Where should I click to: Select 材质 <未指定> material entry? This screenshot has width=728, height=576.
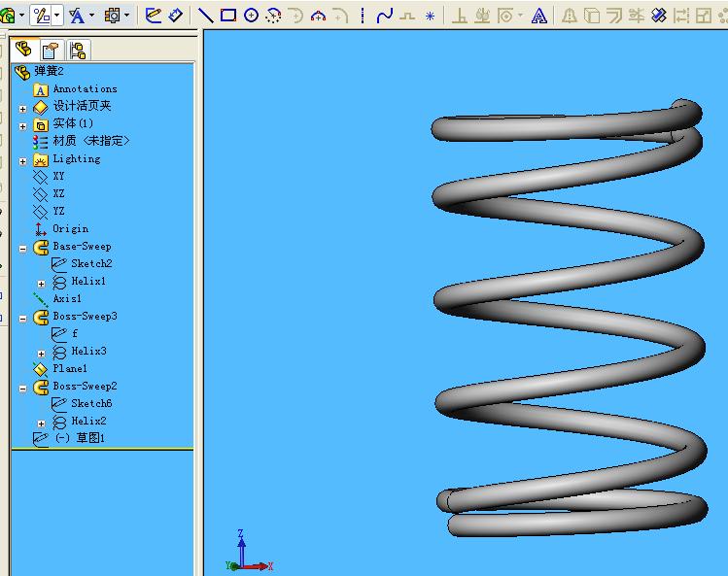click(x=91, y=141)
